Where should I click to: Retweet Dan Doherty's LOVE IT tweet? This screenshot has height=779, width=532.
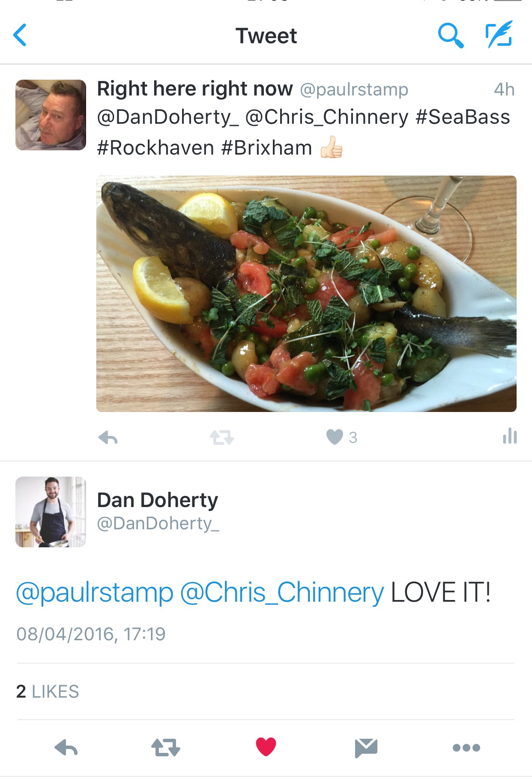tap(166, 748)
